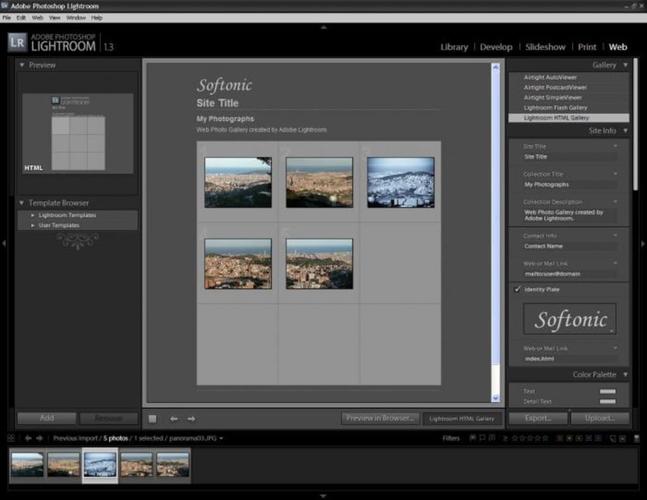Select the third filmstrip thumbnail, blue-toned

click(100, 465)
